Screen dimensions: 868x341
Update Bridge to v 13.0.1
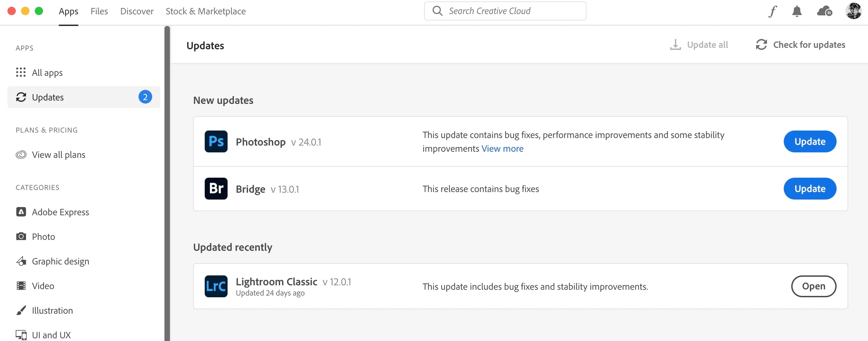click(x=810, y=189)
